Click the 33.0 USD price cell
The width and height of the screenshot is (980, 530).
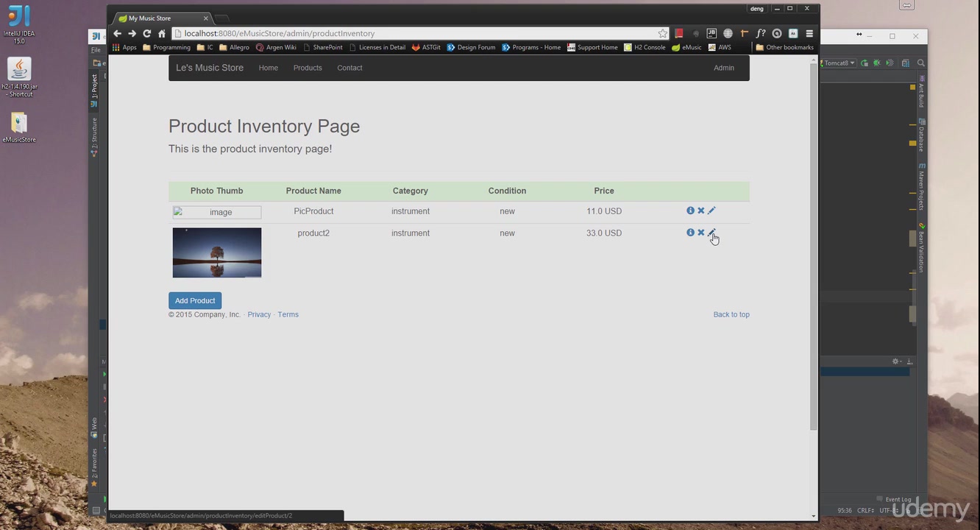pos(604,233)
